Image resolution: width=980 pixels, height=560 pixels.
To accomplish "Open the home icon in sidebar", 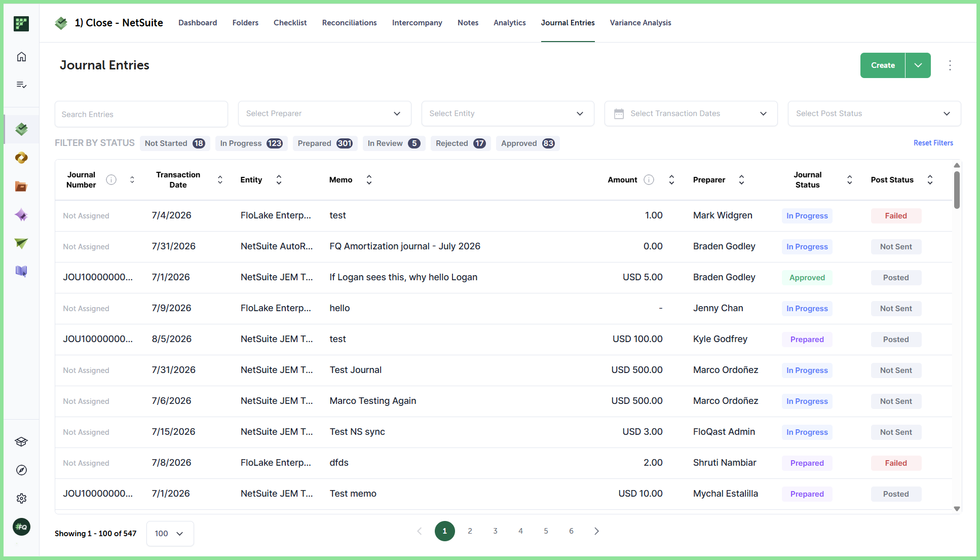I will click(x=21, y=57).
